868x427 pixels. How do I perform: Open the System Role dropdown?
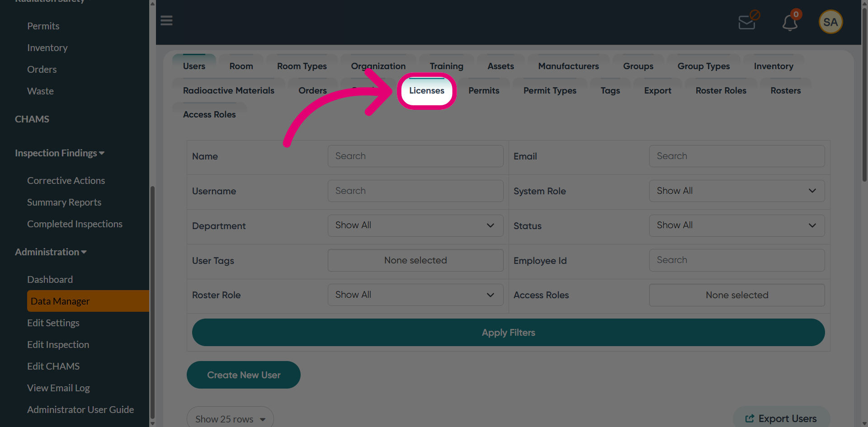click(737, 191)
